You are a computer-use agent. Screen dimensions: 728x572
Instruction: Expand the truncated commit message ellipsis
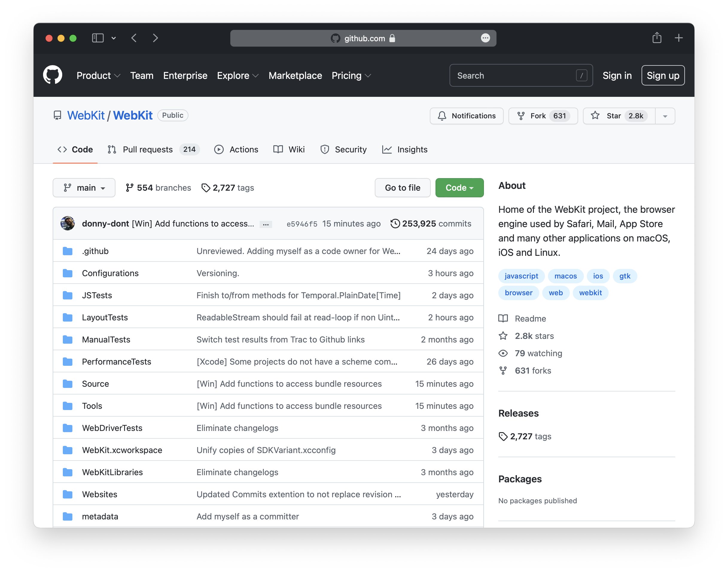pos(266,224)
